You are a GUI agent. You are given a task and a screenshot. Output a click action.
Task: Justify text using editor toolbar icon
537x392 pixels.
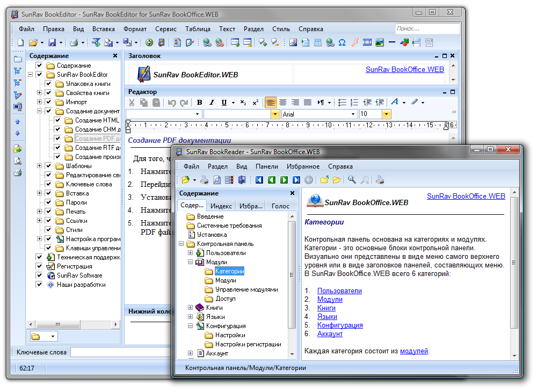tap(308, 103)
